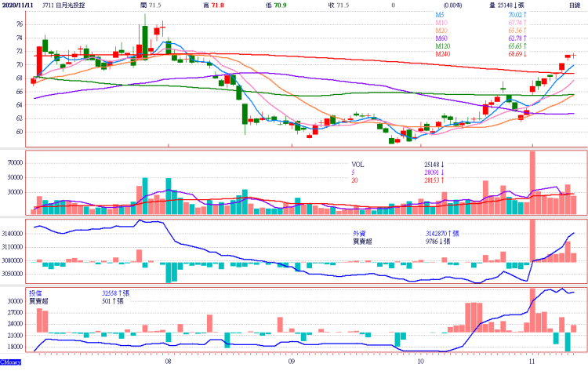Click the 08 month marker on time axis
The width and height of the screenshot is (588, 371).
point(168,363)
